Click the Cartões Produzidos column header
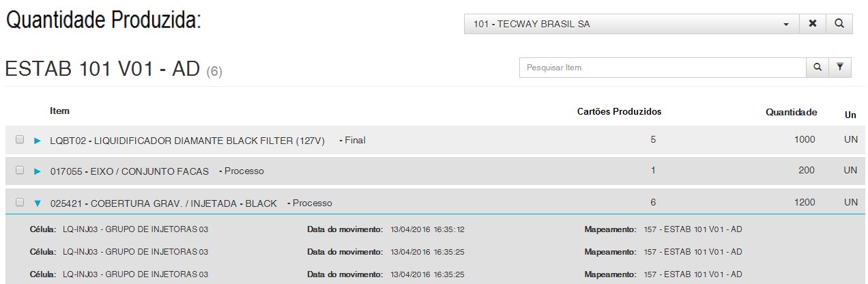Viewport: 868px width, 284px height. click(619, 111)
